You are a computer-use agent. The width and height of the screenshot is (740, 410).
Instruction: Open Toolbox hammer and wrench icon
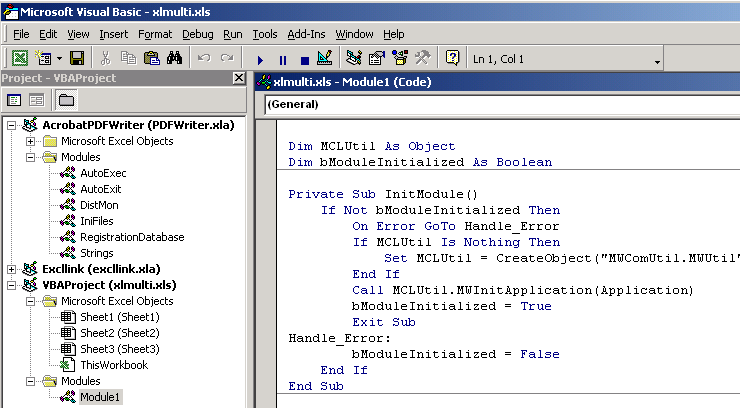[x=422, y=59]
